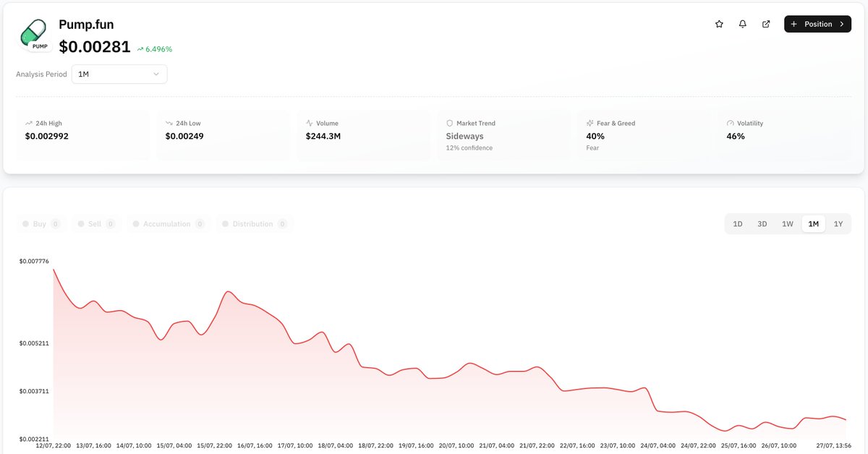Click the chevron in the Position button
Image resolution: width=868 pixels, height=454 pixels.
[842, 24]
